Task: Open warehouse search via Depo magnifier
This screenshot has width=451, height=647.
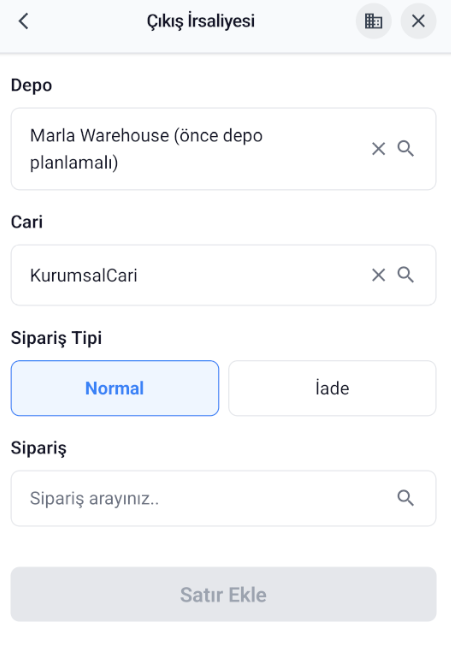Action: pos(406,149)
